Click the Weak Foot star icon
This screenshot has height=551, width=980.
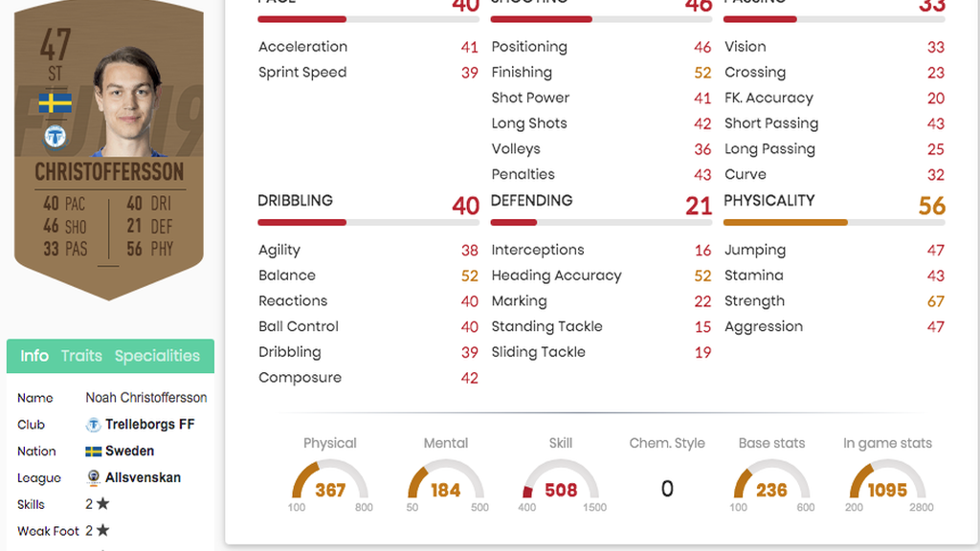103,530
